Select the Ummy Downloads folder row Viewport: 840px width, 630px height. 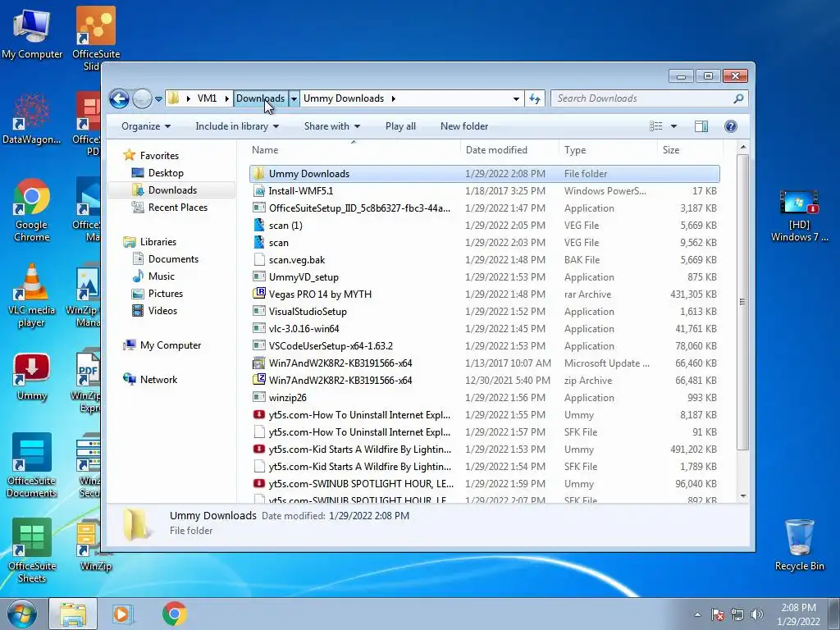tap(484, 174)
